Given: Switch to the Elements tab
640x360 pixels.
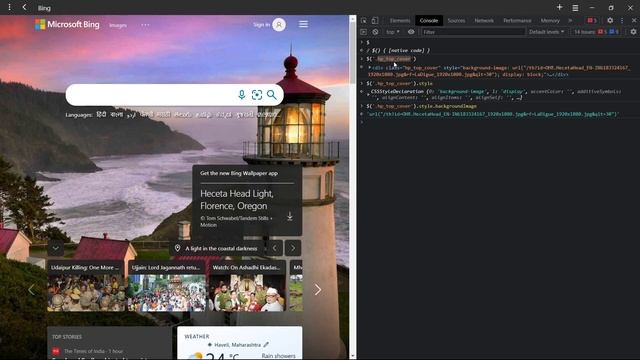Looking at the screenshot, I should [x=400, y=20].
